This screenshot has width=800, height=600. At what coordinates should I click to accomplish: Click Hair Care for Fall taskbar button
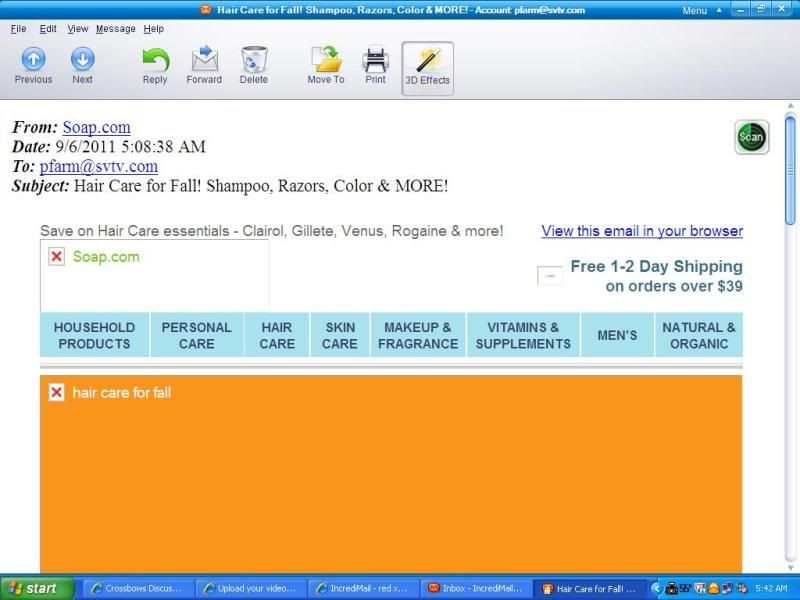[x=589, y=588]
